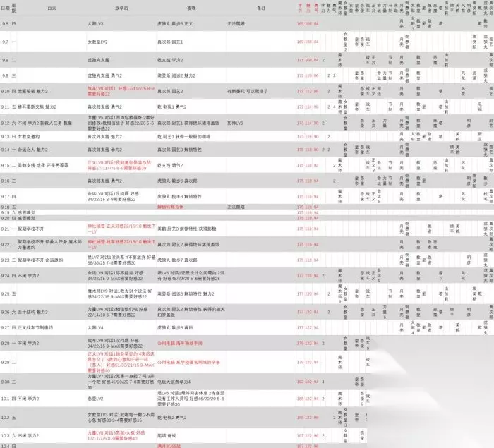Click the 放学后 column header
Screen dimensions: 494x448
pos(121,8)
